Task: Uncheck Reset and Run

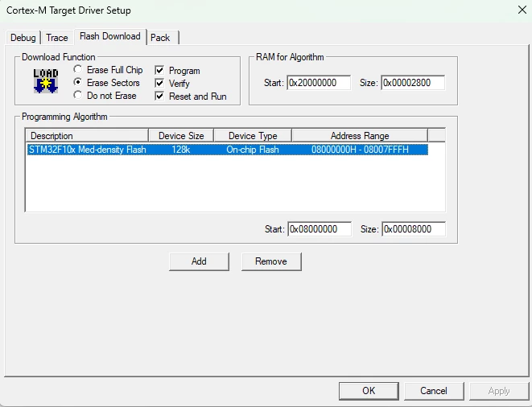Action: 159,96
